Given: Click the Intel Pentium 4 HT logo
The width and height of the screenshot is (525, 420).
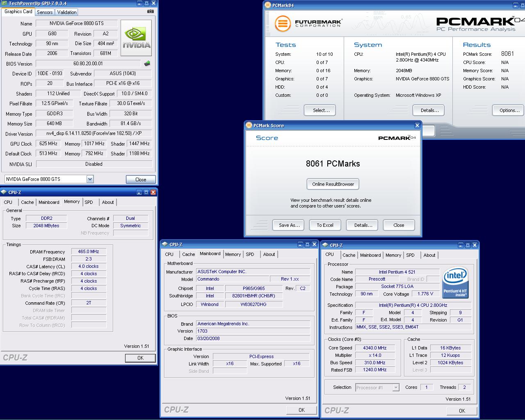Looking at the screenshot, I should (x=455, y=283).
